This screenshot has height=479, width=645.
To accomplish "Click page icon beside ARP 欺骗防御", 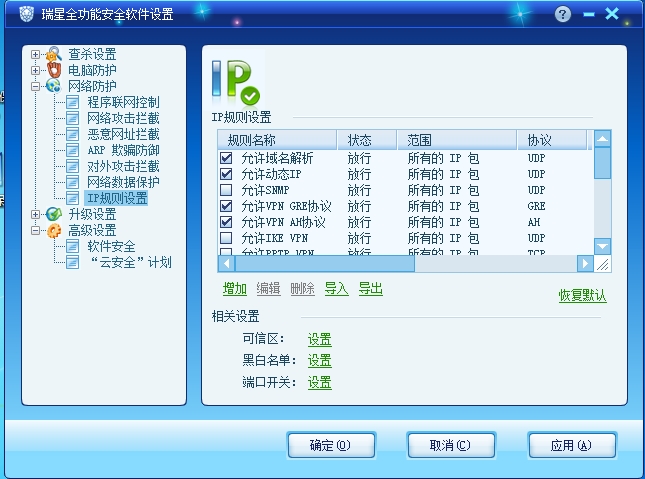I will pos(72,150).
